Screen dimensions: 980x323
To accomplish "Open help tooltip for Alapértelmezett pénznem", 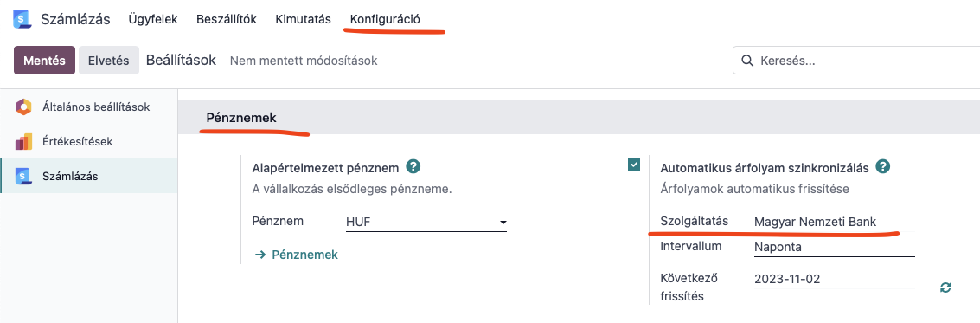I will [413, 167].
